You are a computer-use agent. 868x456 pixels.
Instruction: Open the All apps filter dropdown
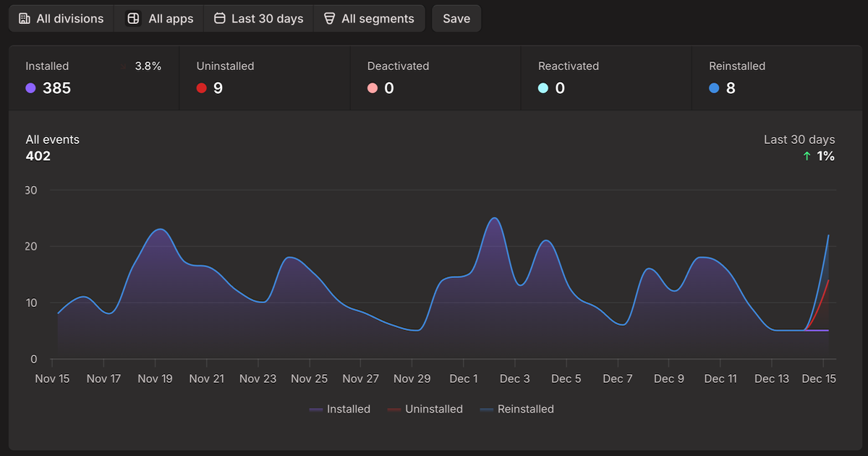[x=160, y=19]
